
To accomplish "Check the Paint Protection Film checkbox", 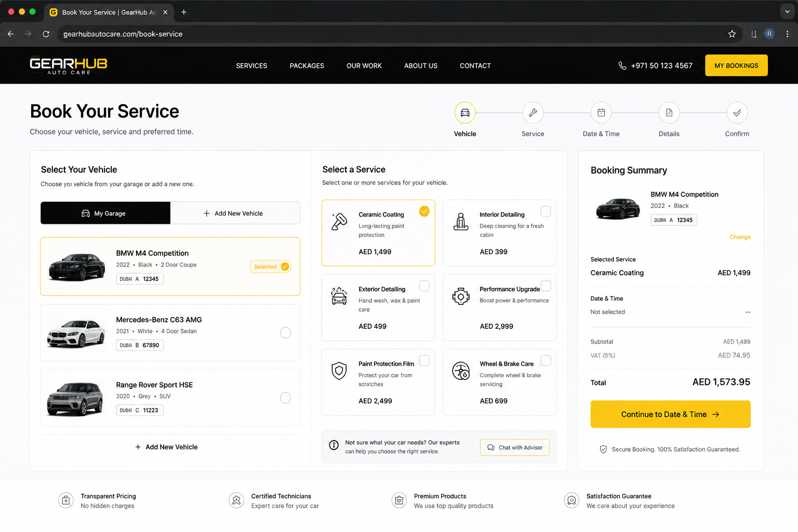I will pyautogui.click(x=424, y=361).
